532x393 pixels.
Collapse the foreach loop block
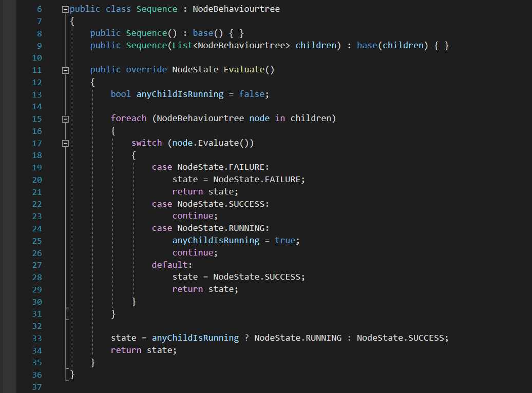[65, 119]
